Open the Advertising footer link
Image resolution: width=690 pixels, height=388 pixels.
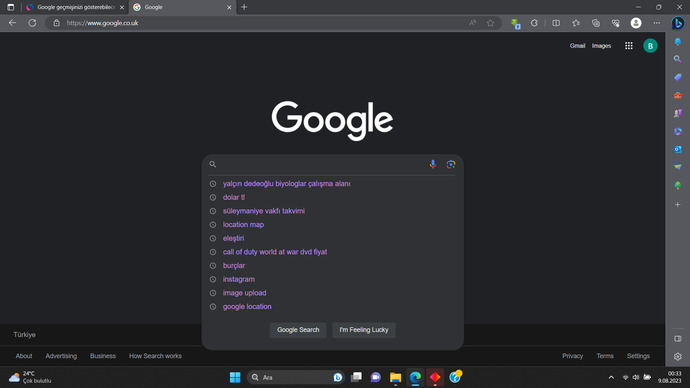[x=61, y=356]
